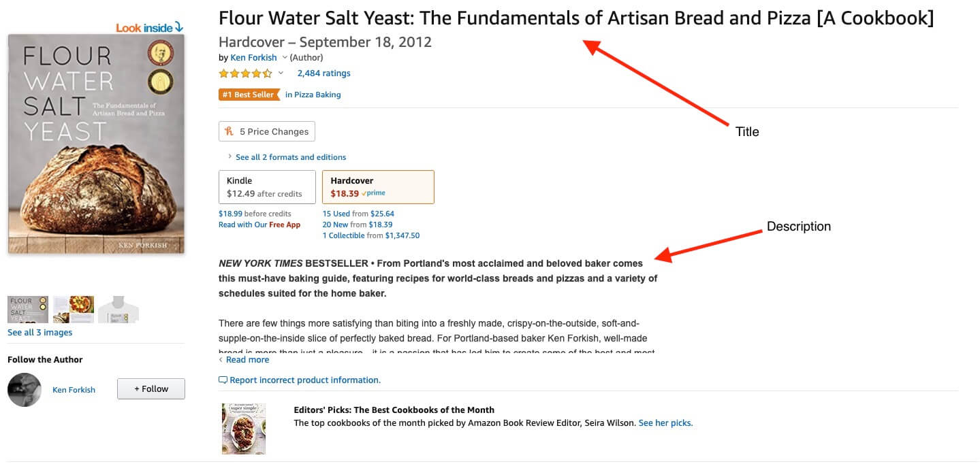Image resolution: width=980 pixels, height=464 pixels.
Task: Click the star rating stars
Action: [242, 73]
